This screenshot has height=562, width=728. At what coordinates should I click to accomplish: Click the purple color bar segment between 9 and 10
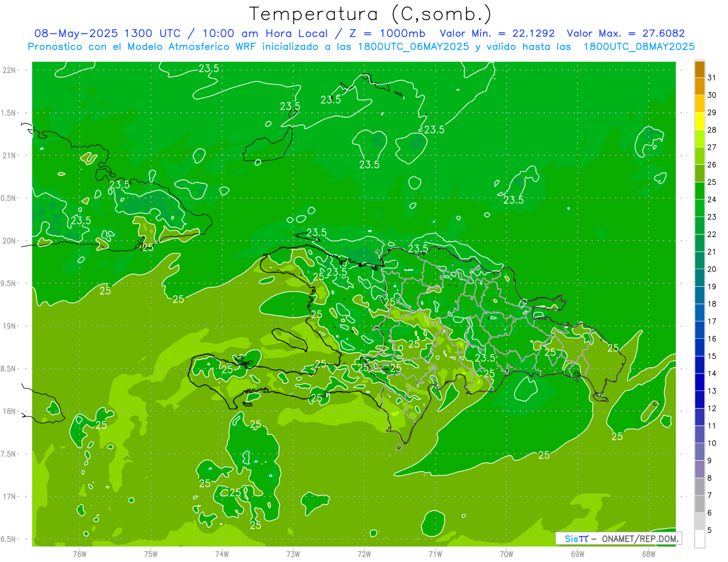[699, 452]
